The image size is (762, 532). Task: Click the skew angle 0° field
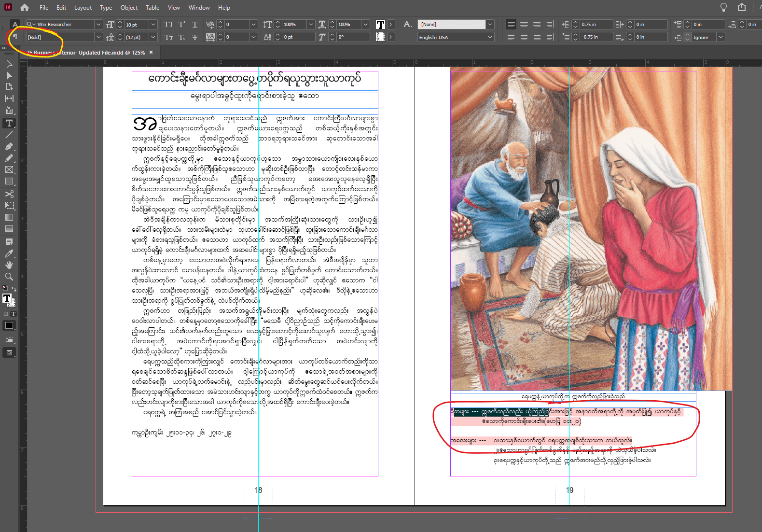pos(353,37)
